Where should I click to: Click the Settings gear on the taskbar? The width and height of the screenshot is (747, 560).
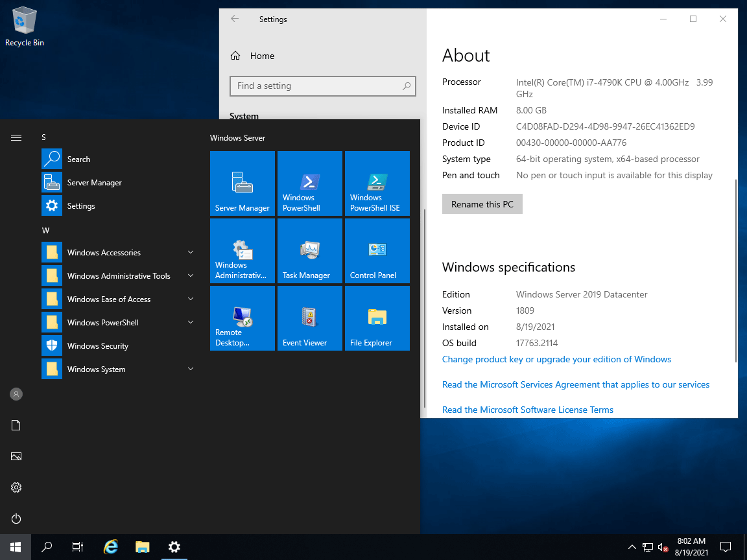pyautogui.click(x=174, y=546)
